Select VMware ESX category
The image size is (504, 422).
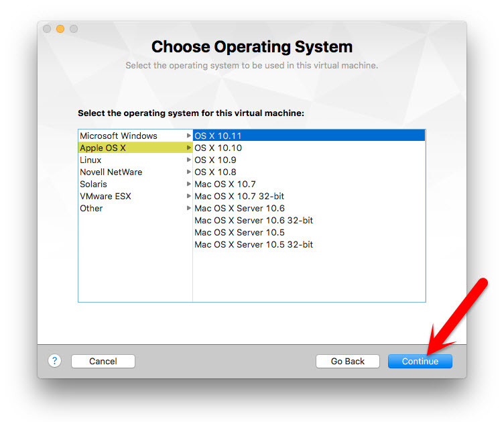click(135, 196)
